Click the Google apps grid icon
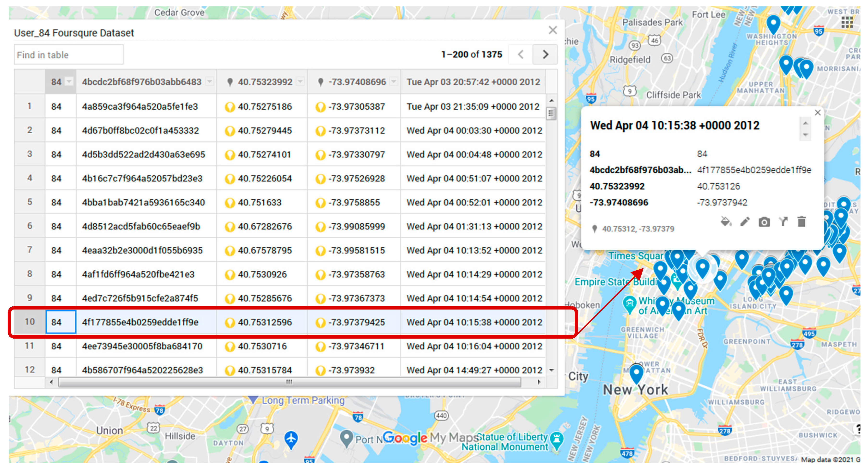Screen dimensions: 868x471 click(x=847, y=23)
